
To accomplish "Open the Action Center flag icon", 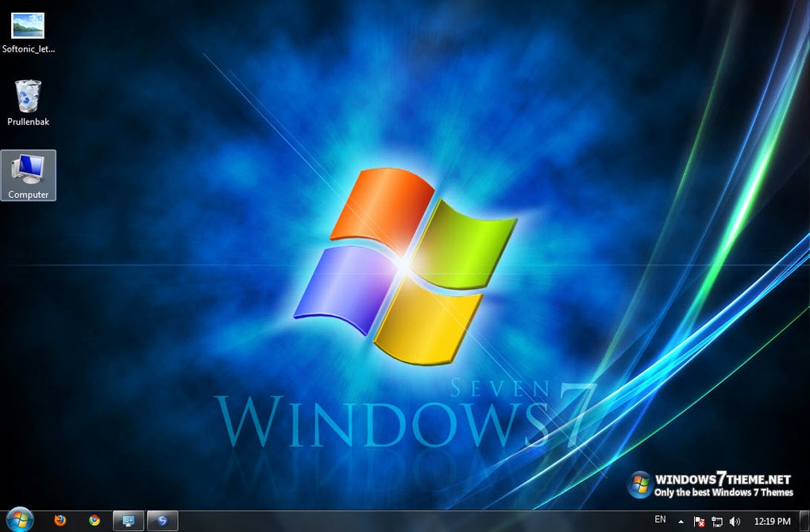I will [699, 522].
